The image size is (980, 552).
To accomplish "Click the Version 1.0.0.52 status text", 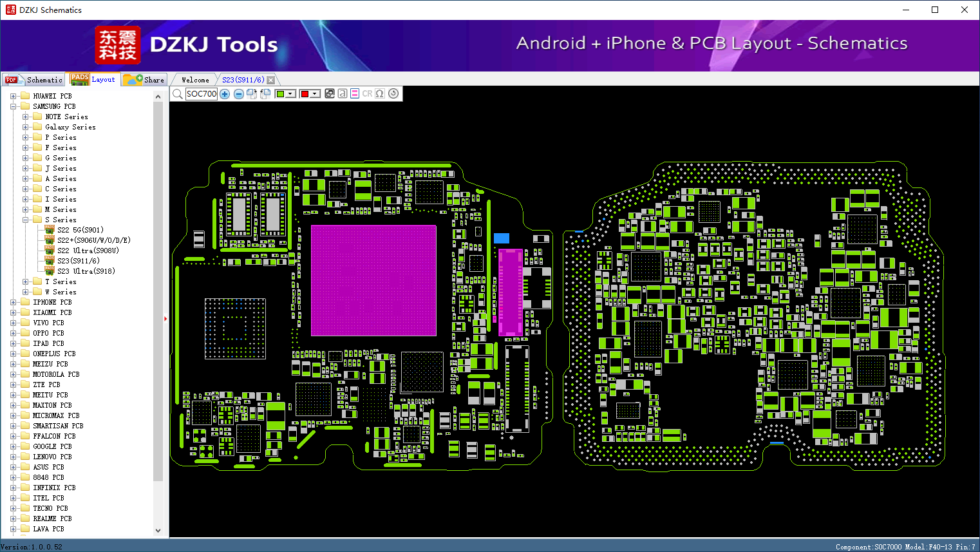I will click(x=32, y=547).
